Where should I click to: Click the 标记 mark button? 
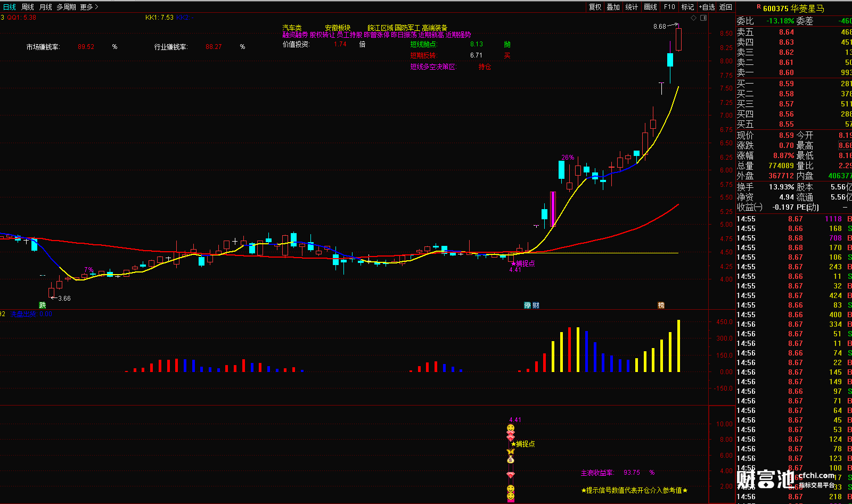coord(687,7)
